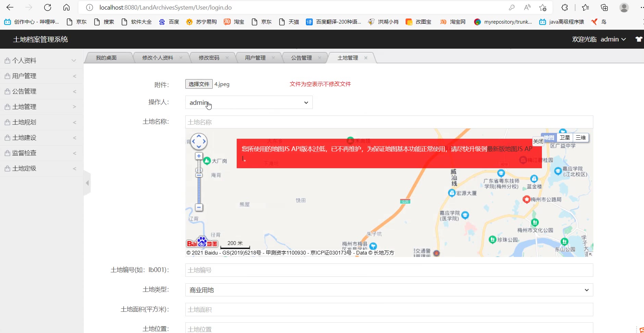Open the collections icon
644x333 pixels.
click(x=604, y=8)
